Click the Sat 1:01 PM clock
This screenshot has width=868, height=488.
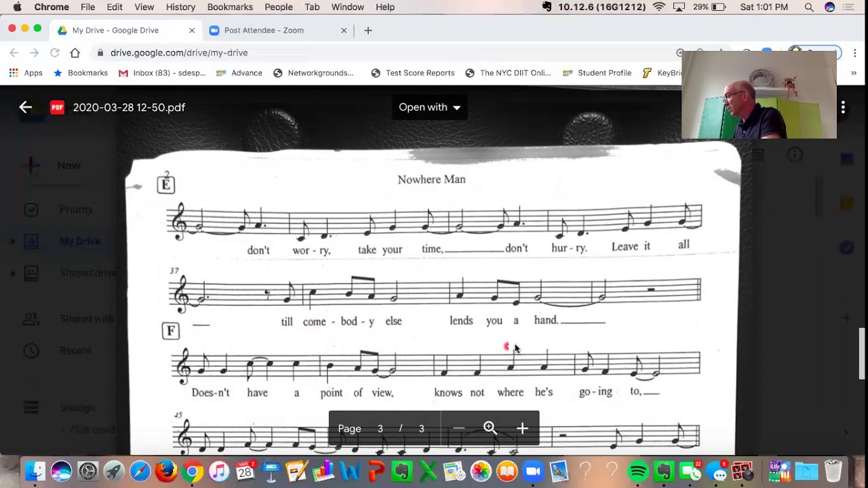(x=764, y=7)
